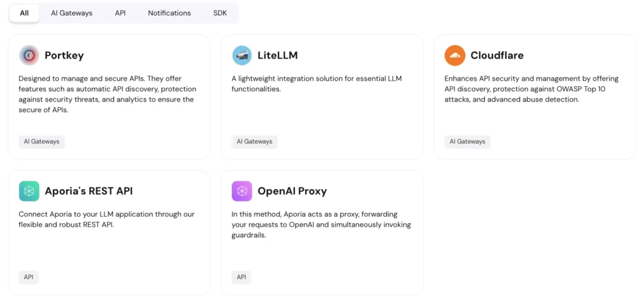Image resolution: width=644 pixels, height=303 pixels.
Task: Open the Notifications tab
Action: click(x=169, y=13)
